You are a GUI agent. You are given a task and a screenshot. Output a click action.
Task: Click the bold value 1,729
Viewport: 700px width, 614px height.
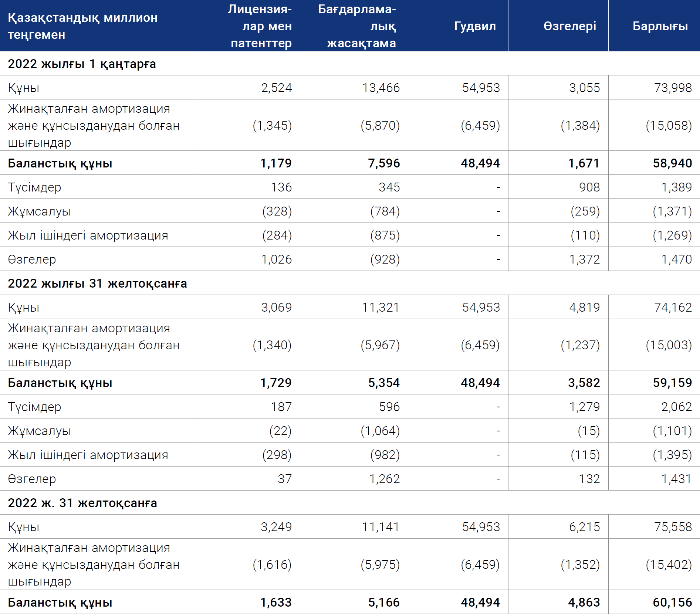(276, 383)
